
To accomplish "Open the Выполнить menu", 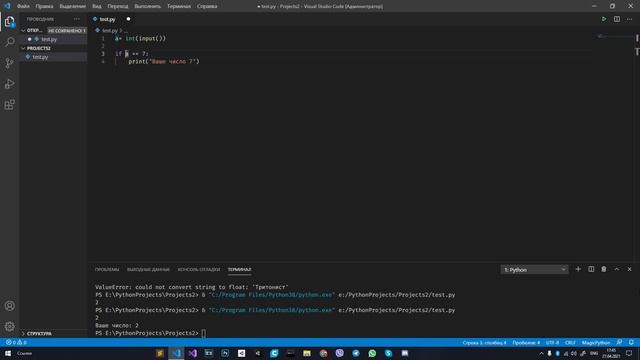I will coord(148,6).
